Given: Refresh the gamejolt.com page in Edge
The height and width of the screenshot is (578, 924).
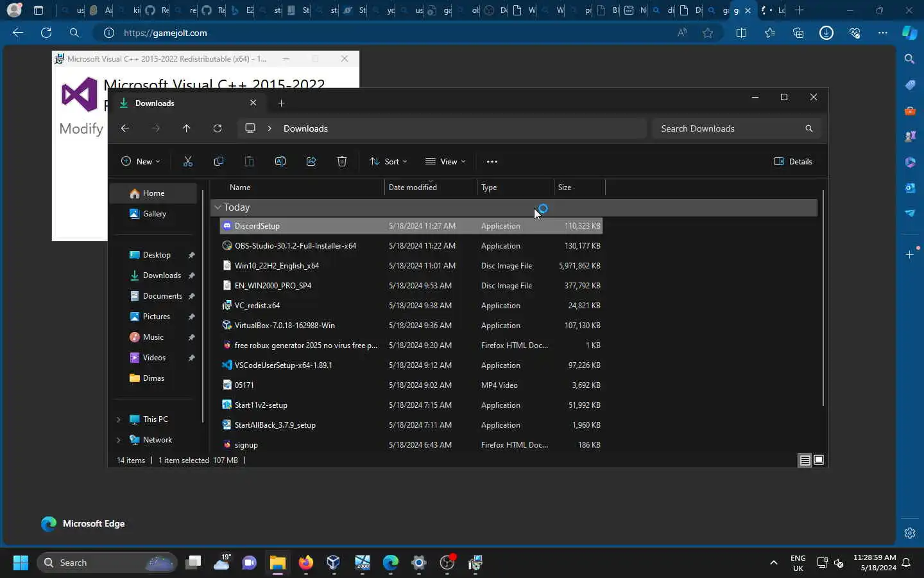Looking at the screenshot, I should 46,33.
